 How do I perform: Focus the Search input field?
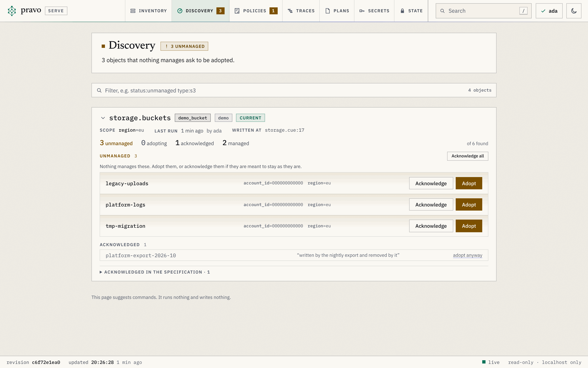(x=483, y=11)
